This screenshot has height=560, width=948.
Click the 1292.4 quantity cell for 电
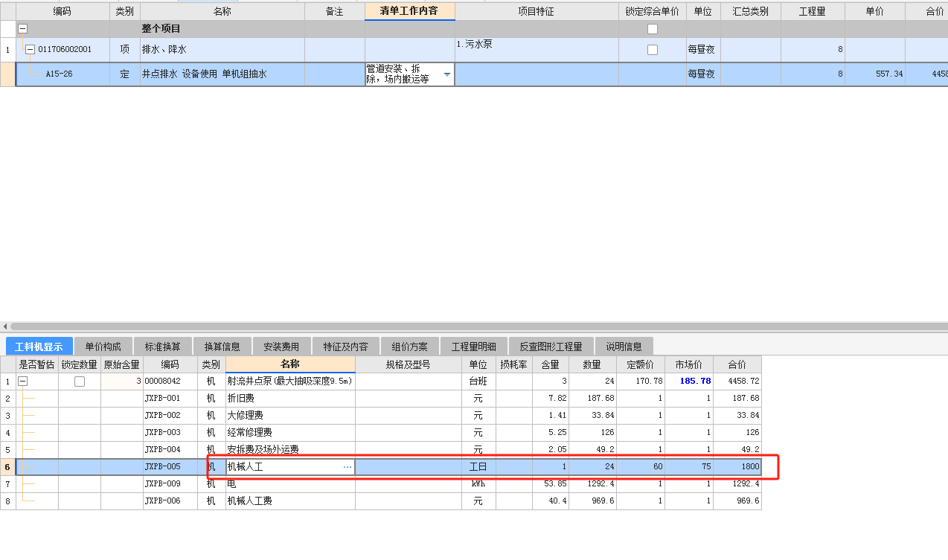pyautogui.click(x=592, y=484)
